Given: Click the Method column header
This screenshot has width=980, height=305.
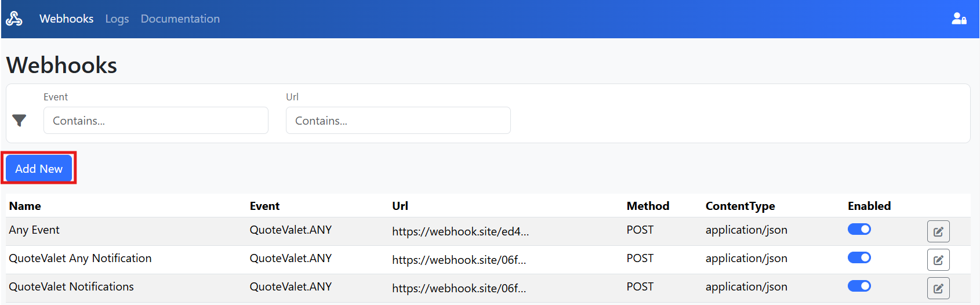Looking at the screenshot, I should (x=648, y=206).
